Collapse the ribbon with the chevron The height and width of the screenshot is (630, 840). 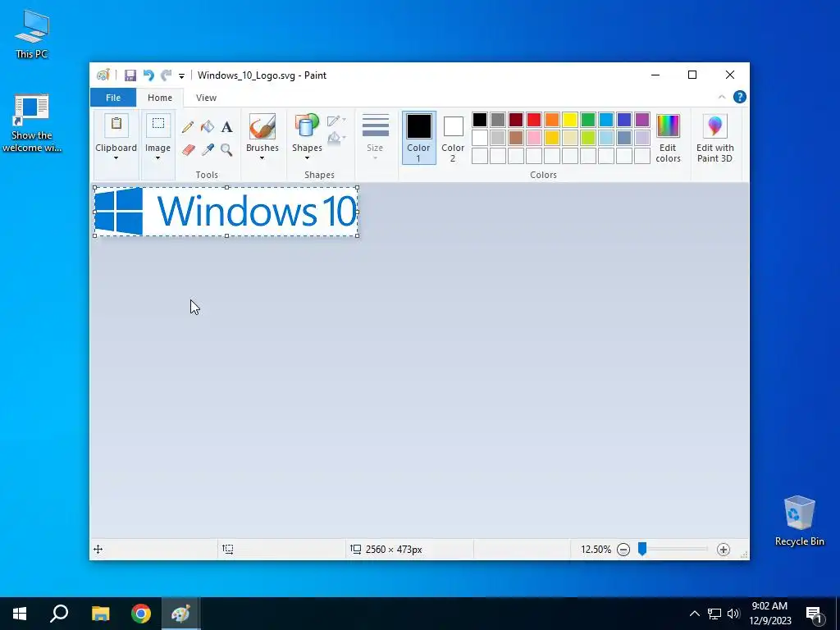tap(722, 97)
